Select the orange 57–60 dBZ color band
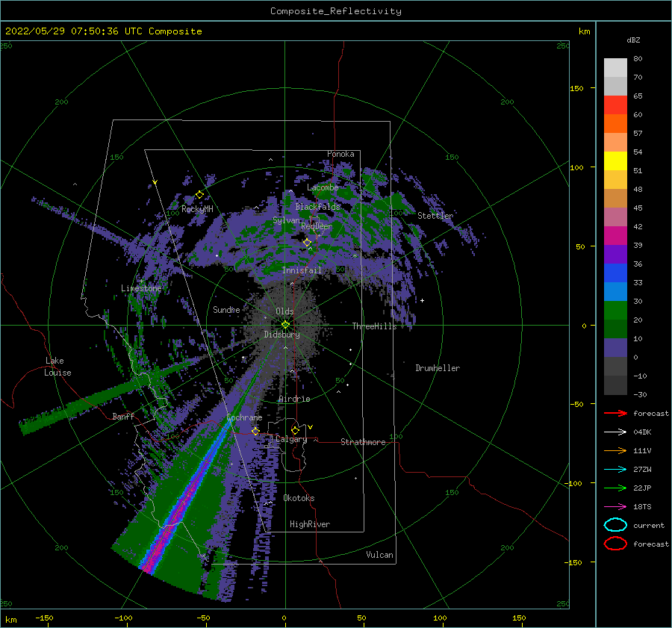The image size is (672, 628). (615, 124)
